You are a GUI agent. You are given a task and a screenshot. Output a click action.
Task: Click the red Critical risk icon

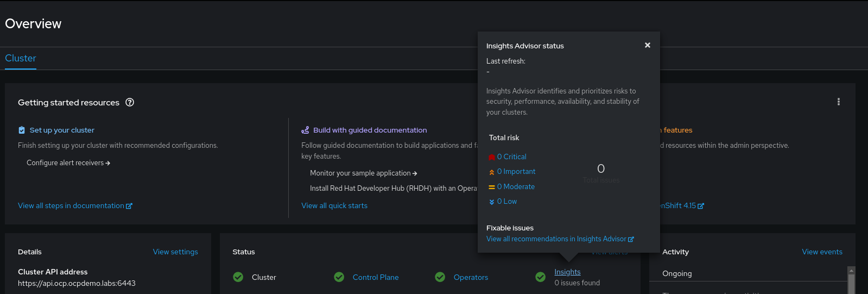[491, 157]
